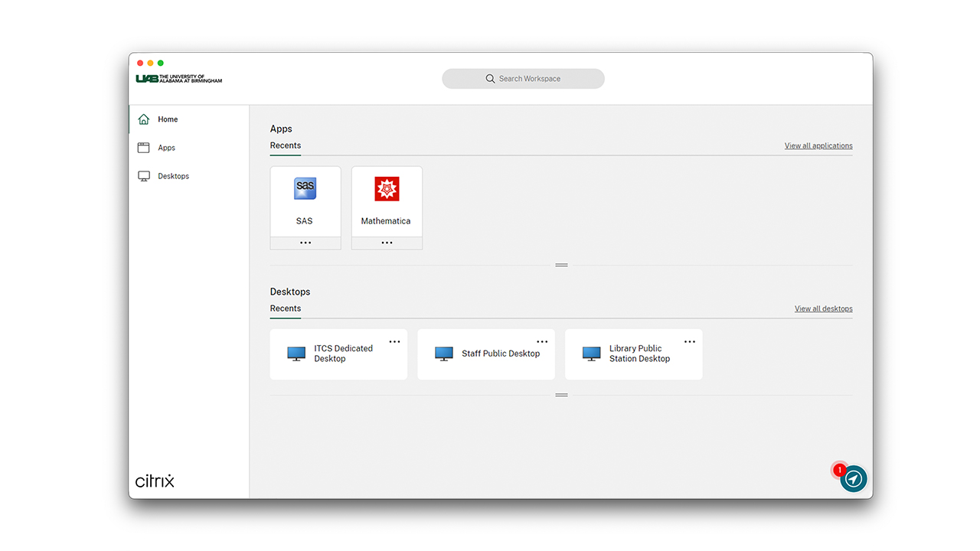
Task: Go to Apps in the sidebar
Action: click(x=166, y=148)
